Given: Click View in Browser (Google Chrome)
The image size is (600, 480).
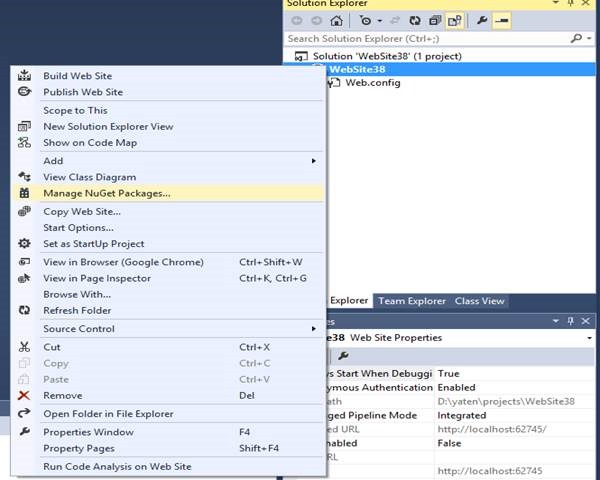Looking at the screenshot, I should coord(123,262).
